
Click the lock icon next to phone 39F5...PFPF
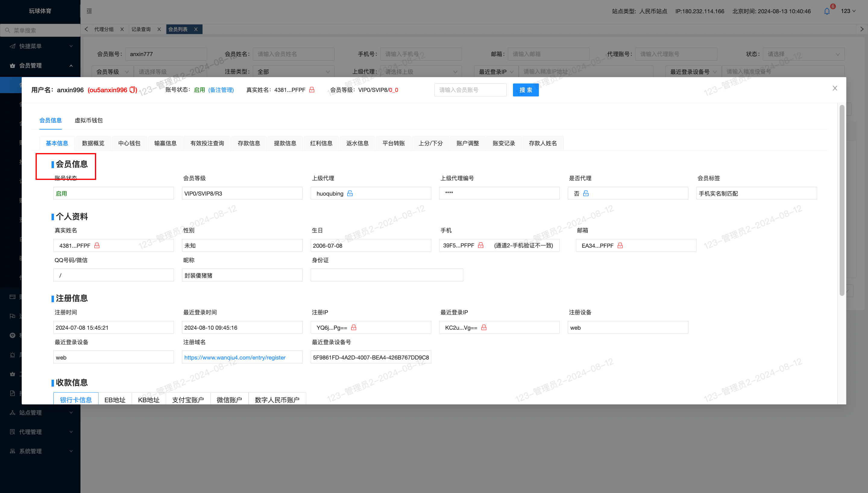tap(480, 245)
